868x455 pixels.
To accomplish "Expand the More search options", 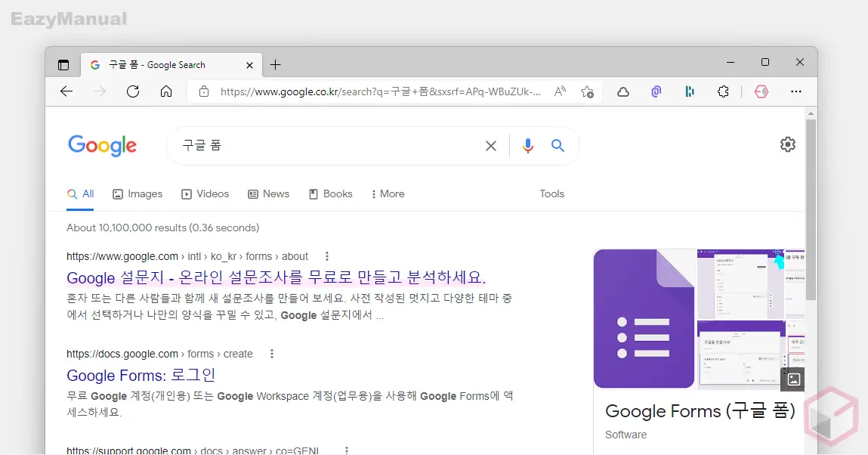I will pyautogui.click(x=388, y=193).
